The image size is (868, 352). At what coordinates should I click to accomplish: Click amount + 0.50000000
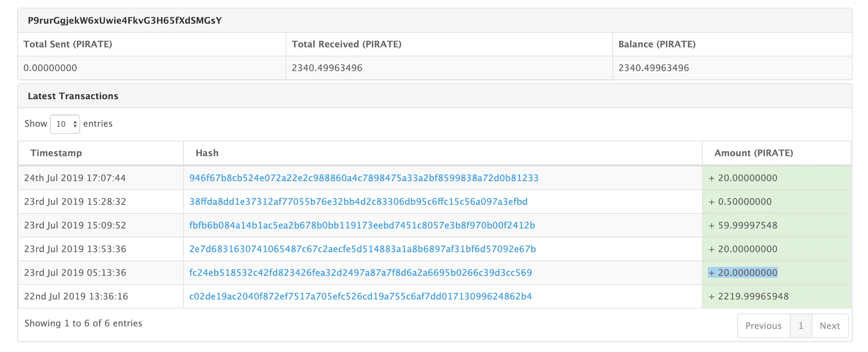(740, 202)
